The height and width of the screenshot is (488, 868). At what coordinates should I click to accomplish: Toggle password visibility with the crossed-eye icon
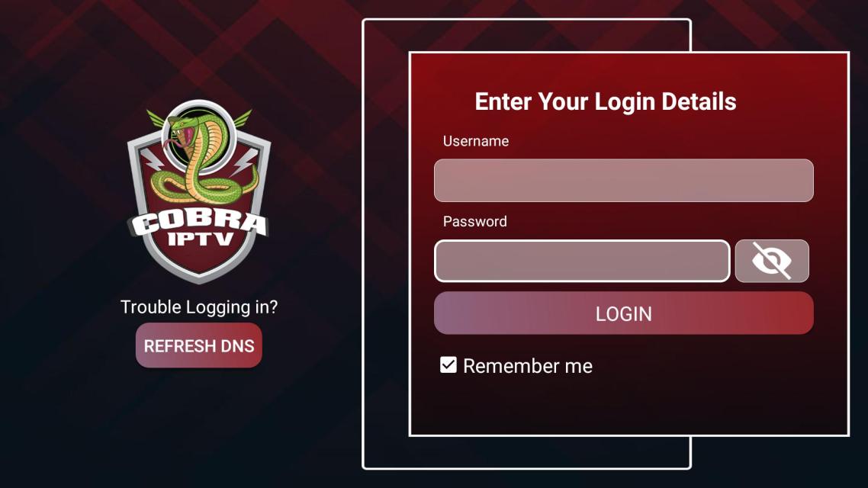772,261
